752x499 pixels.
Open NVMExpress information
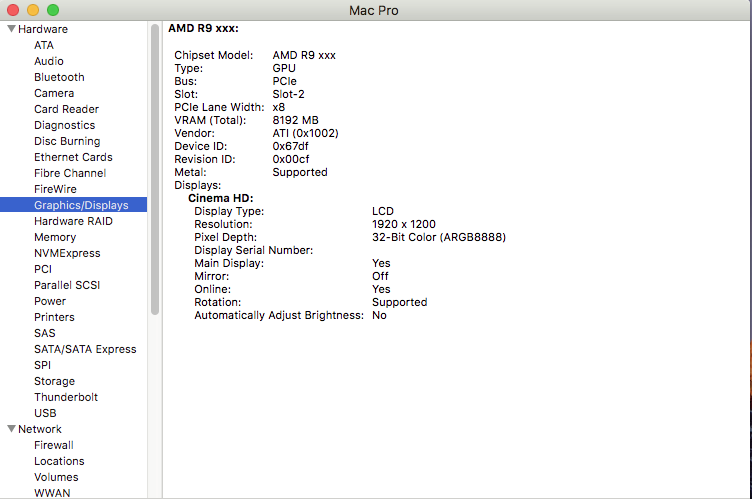(67, 253)
